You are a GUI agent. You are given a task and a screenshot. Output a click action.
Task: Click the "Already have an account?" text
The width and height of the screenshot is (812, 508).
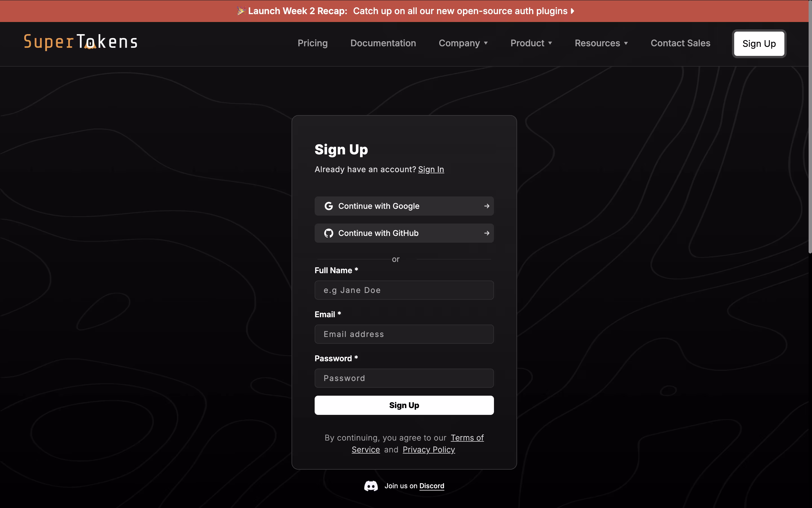tap(365, 169)
